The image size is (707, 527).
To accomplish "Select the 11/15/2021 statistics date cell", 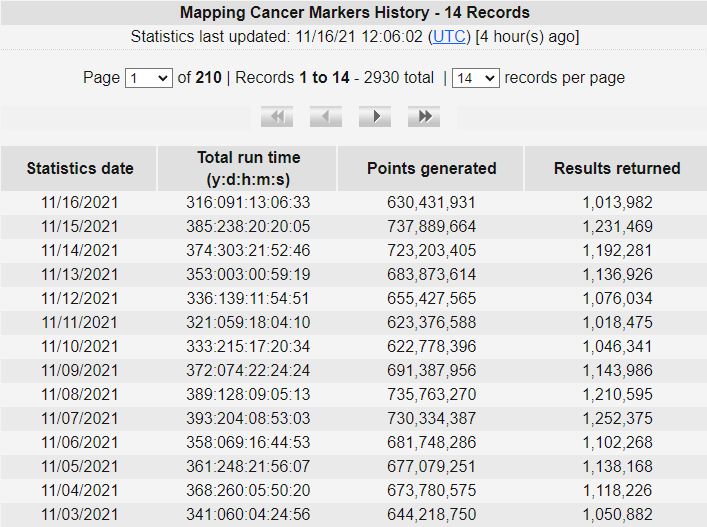I will 79,227.
